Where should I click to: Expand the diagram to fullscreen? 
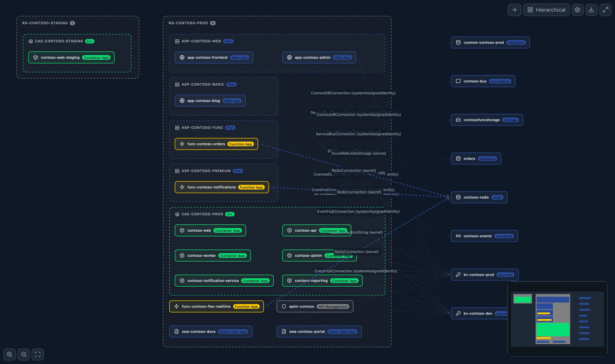pos(606,10)
